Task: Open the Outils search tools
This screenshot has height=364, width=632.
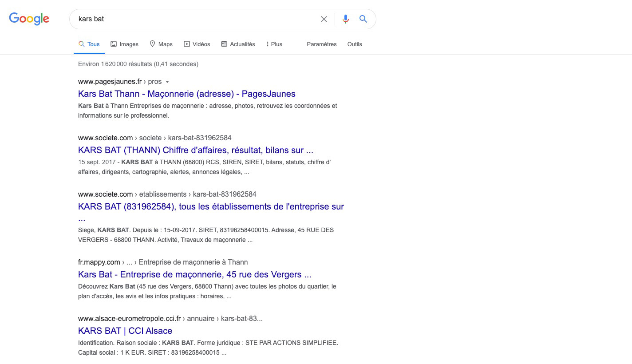Action: pos(354,44)
